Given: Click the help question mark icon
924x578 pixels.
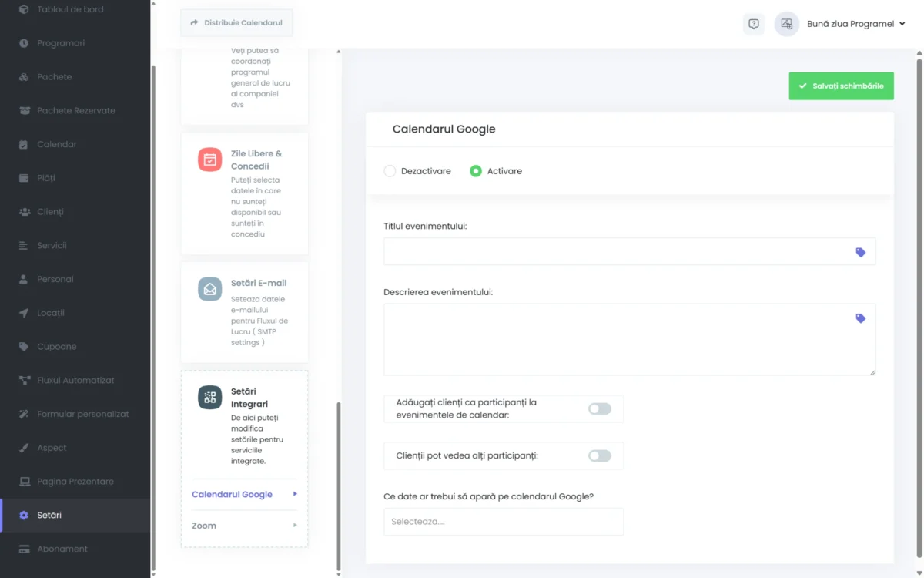Looking at the screenshot, I should coord(753,24).
